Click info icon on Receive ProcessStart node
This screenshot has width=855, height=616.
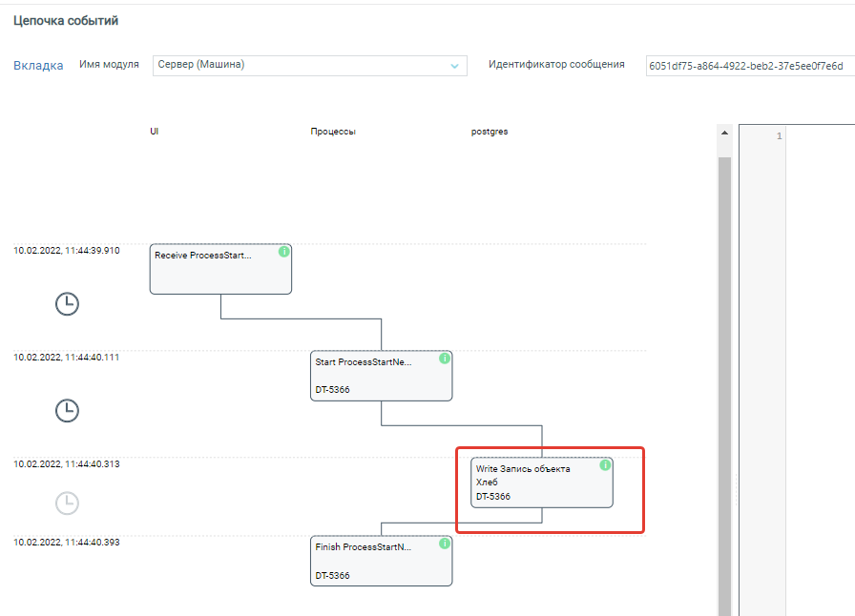pyautogui.click(x=283, y=252)
